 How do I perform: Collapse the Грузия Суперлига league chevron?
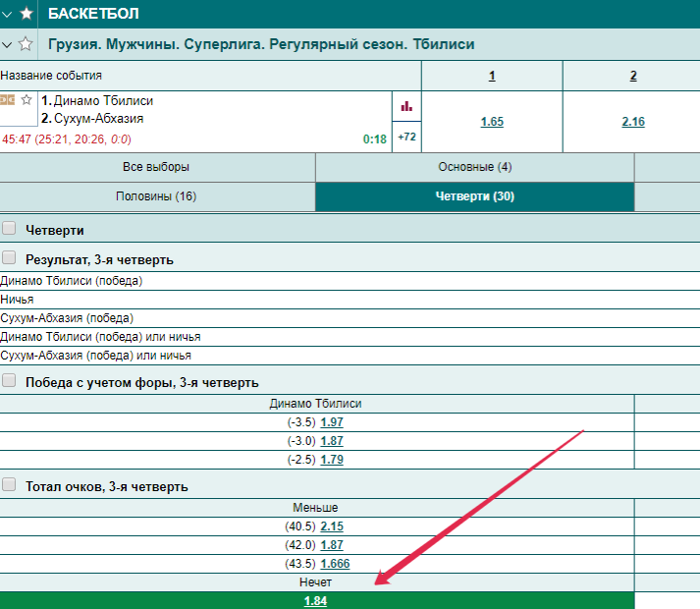8,44
